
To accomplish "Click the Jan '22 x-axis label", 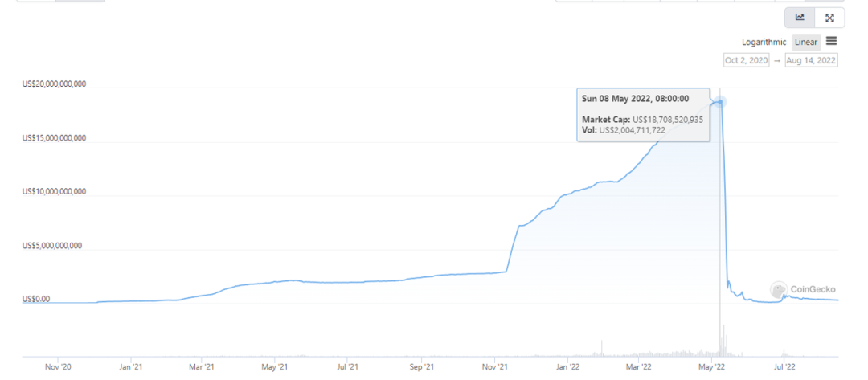I will click(x=568, y=367).
